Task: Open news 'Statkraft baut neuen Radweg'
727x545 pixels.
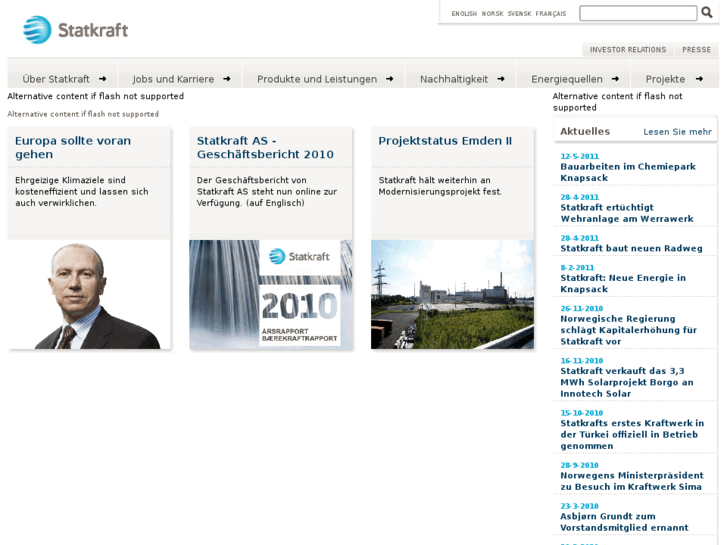Action: click(x=631, y=248)
